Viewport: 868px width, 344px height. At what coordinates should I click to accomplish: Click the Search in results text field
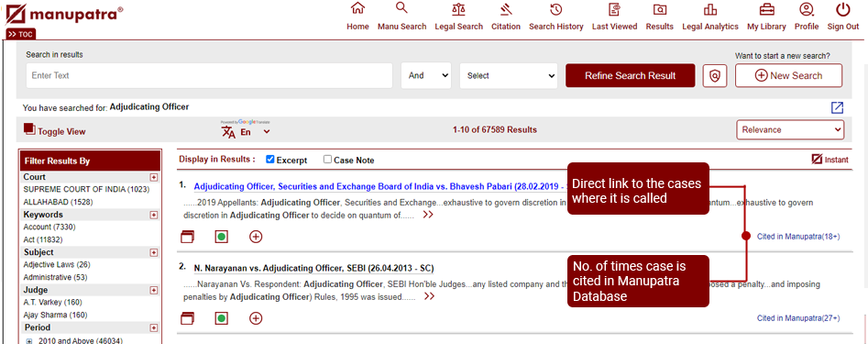click(209, 75)
